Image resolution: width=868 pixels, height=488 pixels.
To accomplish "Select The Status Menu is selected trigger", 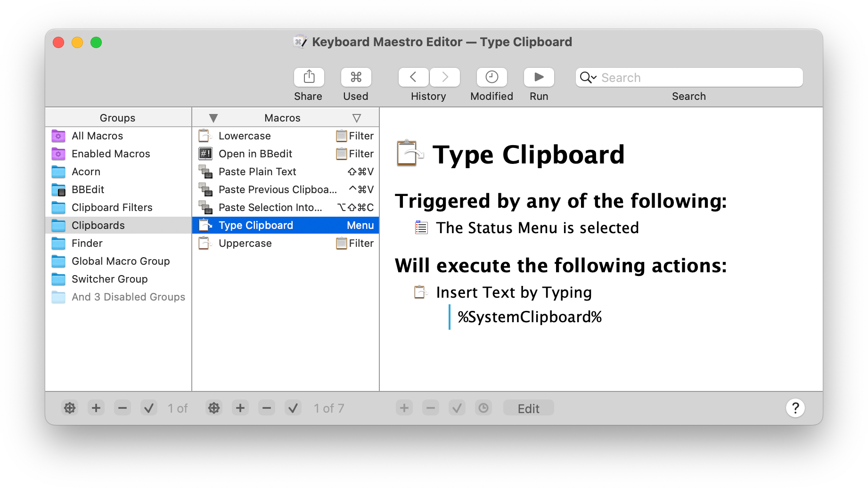I will 538,228.
